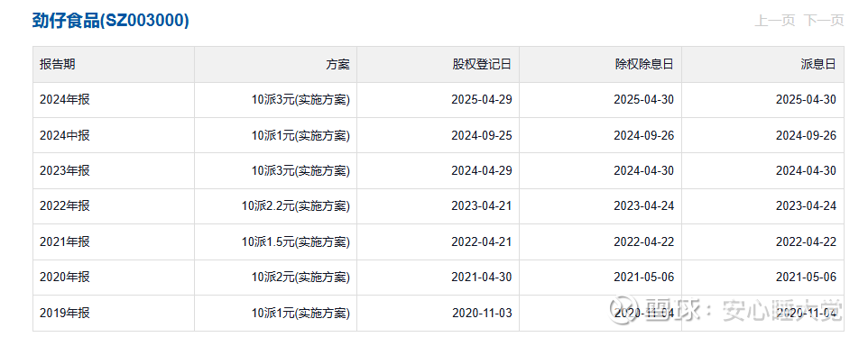This screenshot has width=868, height=337.
Task: Select the 2024年报 row
Action: coord(439,100)
